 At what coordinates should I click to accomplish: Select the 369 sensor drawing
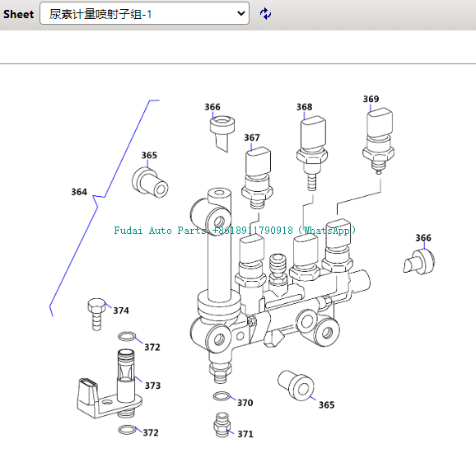tap(378, 141)
